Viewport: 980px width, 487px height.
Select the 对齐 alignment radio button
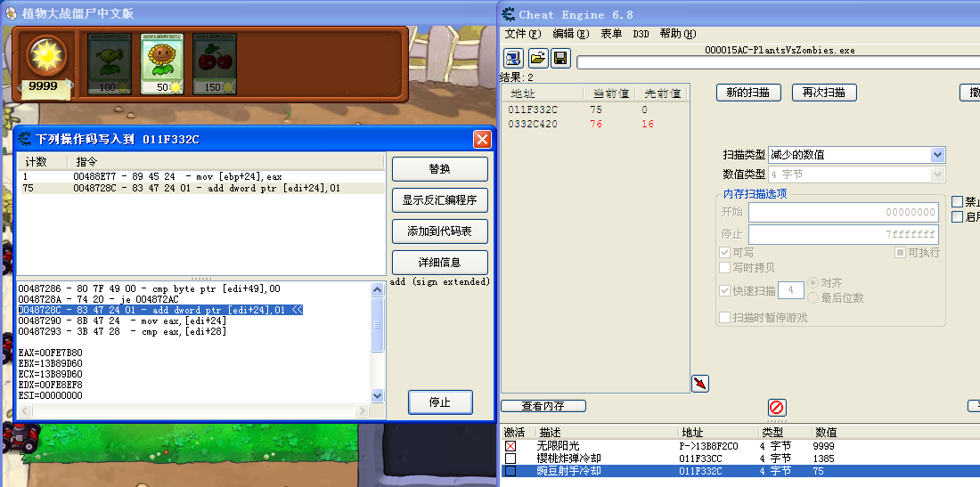813,283
